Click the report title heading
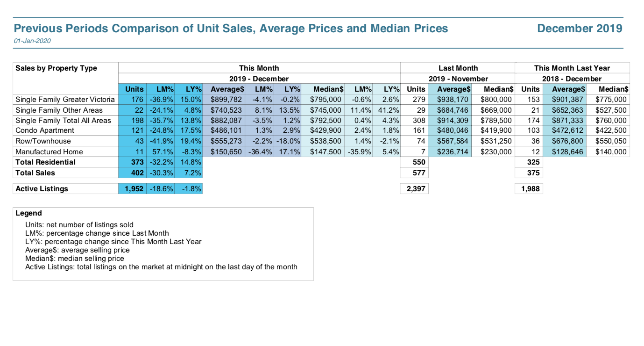 tap(231, 29)
